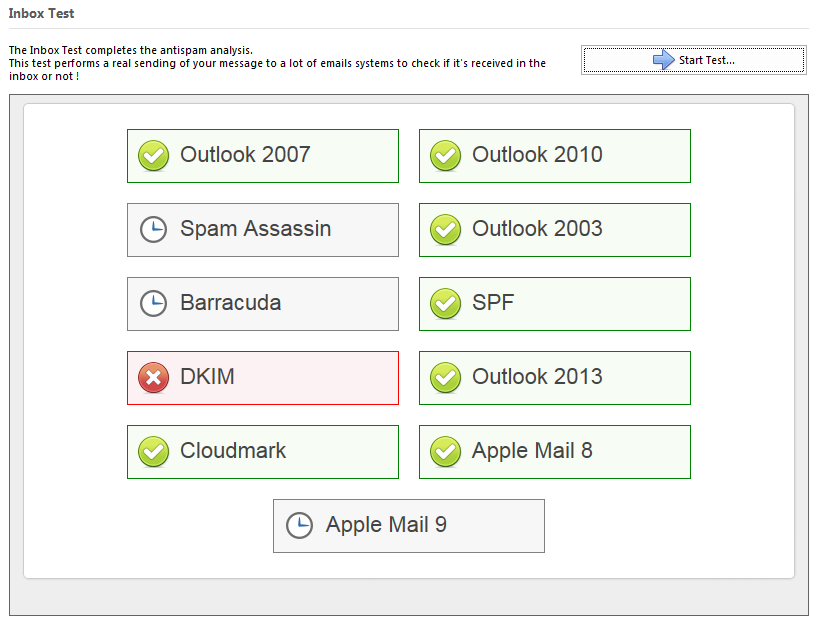
Task: Click the green checkmark beside Cloudmark
Action: point(153,451)
